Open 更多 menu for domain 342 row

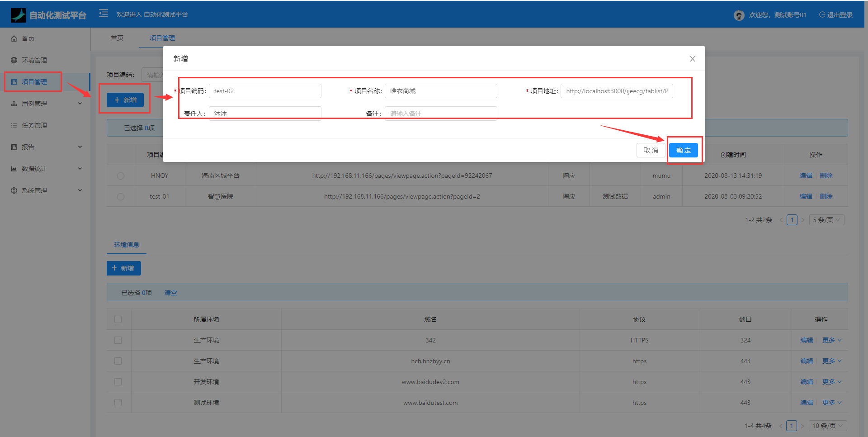(832, 340)
